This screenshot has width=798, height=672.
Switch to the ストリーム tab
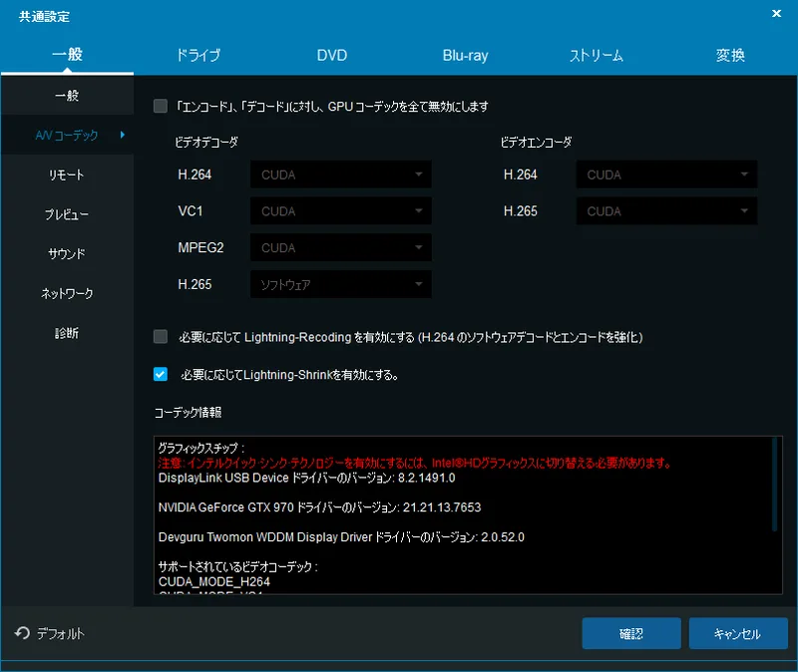598,57
